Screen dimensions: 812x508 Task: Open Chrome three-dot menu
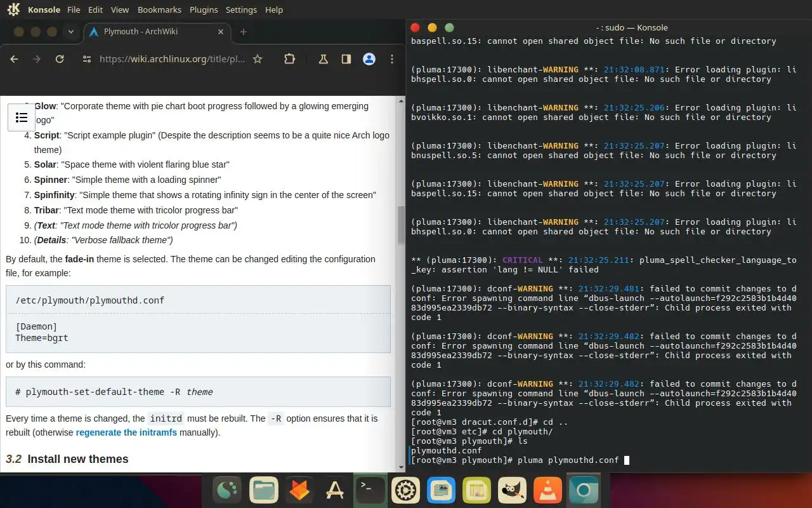click(x=392, y=59)
